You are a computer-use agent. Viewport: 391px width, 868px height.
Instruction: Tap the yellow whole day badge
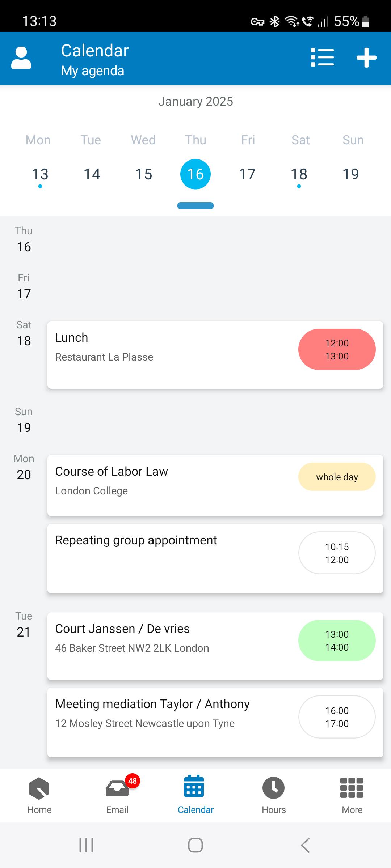pos(337,477)
